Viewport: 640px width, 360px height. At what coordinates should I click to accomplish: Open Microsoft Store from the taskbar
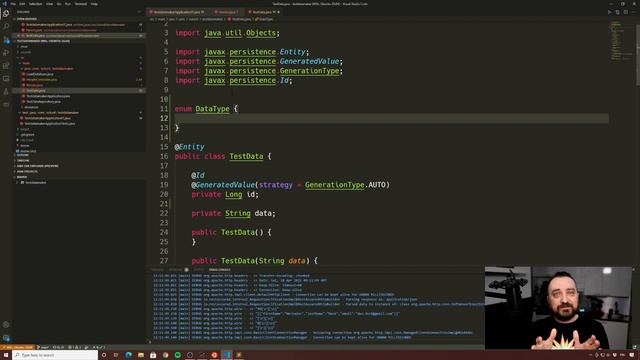(x=153, y=355)
